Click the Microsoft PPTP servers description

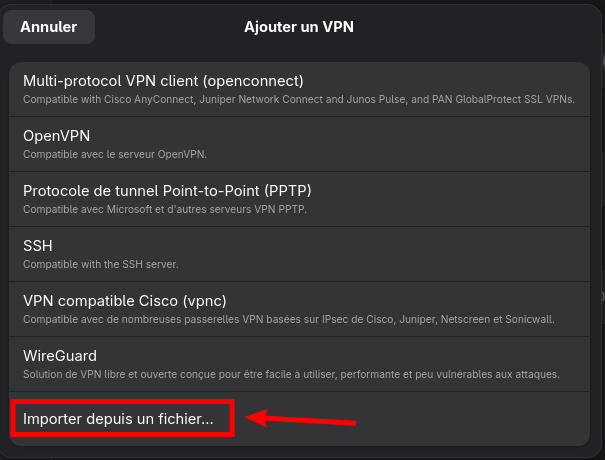[165, 210]
